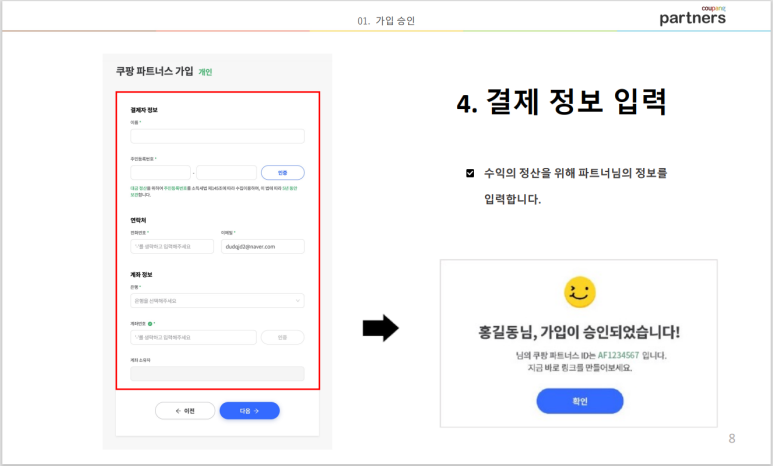Click the 이름 name input field
Screen dimensions: 773x466
pyautogui.click(x=217, y=136)
